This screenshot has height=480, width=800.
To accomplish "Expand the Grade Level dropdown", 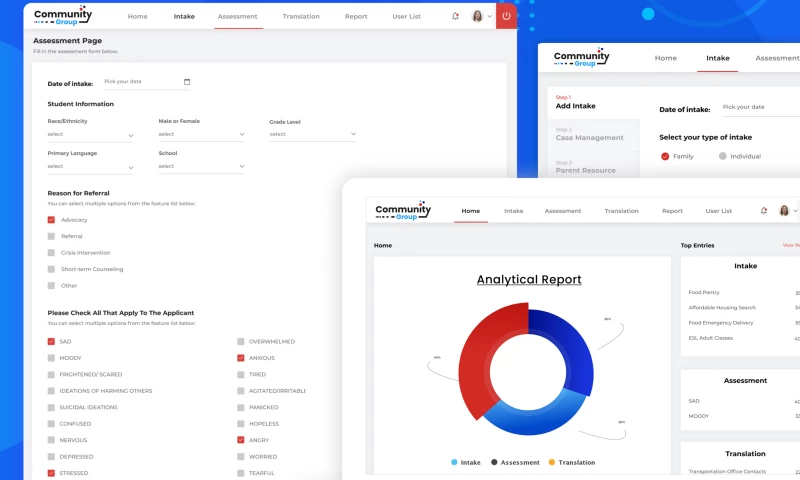I will [312, 134].
